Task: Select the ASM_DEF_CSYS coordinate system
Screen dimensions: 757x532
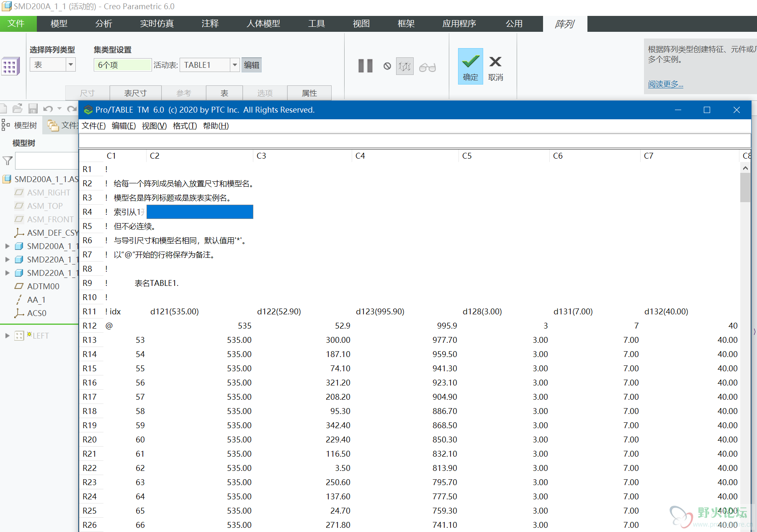Action: click(46, 233)
